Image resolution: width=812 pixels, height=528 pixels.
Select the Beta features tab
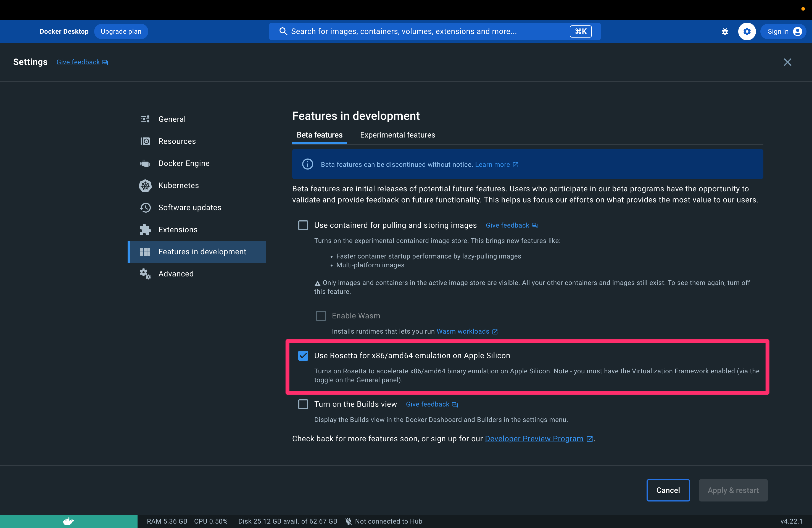pos(319,135)
